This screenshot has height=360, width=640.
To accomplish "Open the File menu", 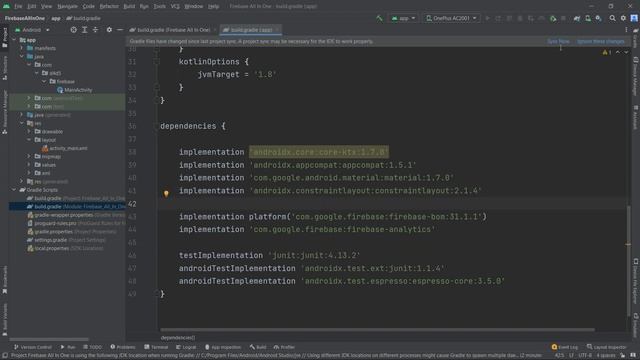I will point(18,7).
